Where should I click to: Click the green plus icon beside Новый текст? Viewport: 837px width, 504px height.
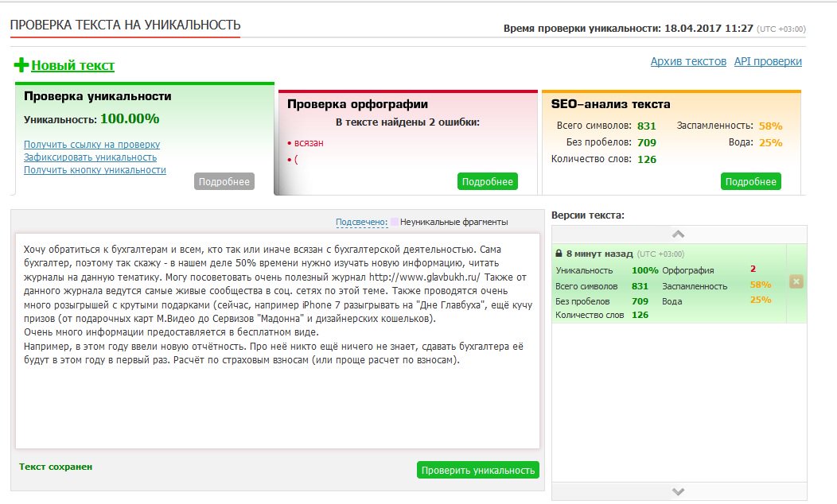(21, 65)
